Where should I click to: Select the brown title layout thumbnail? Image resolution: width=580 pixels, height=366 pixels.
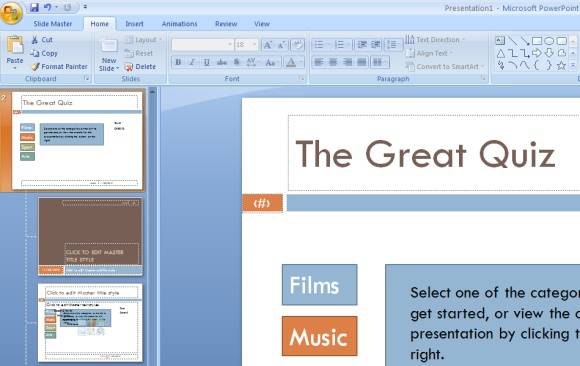coord(90,236)
